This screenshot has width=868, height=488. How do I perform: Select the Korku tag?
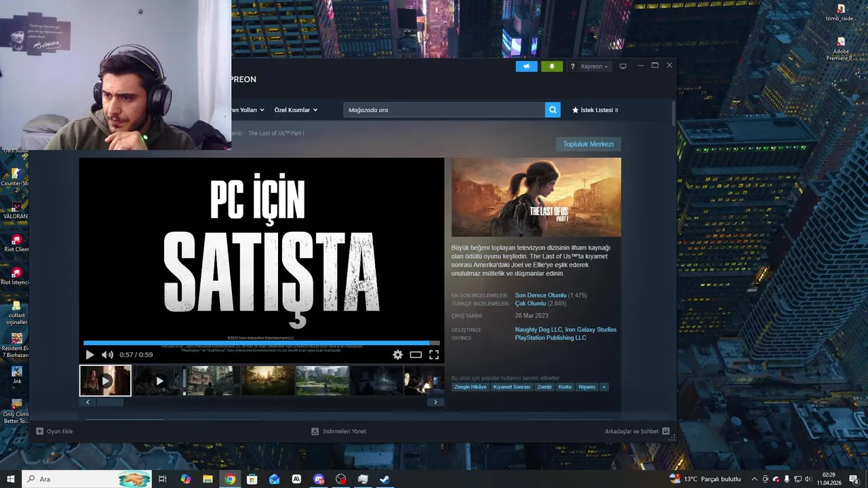tap(565, 387)
